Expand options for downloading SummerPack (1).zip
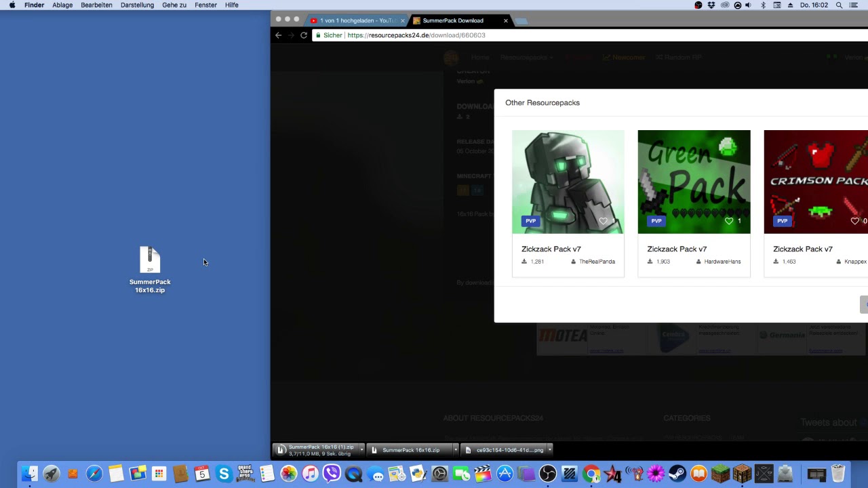868x488 pixels. point(361,450)
